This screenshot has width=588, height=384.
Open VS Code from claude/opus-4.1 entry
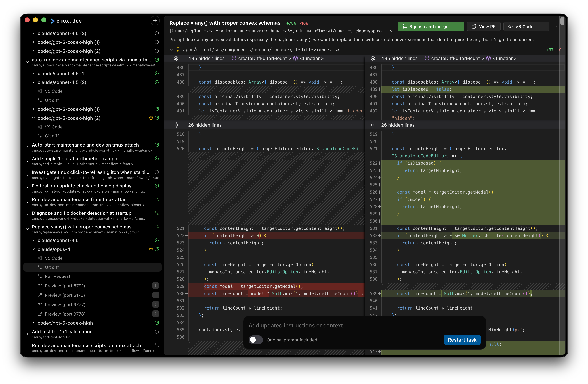click(x=54, y=258)
